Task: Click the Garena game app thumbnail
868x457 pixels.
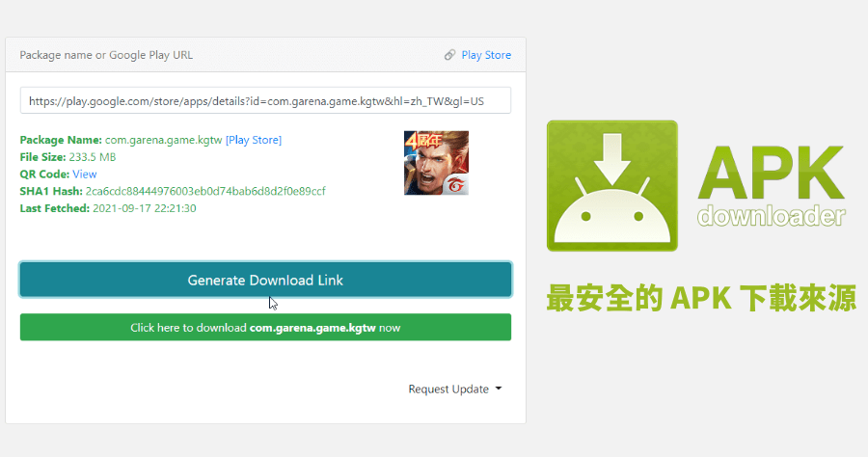Action: [436, 163]
